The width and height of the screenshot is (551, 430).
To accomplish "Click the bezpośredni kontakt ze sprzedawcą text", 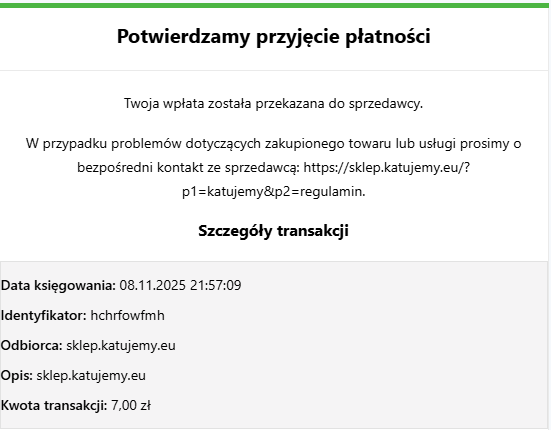I will [188, 168].
